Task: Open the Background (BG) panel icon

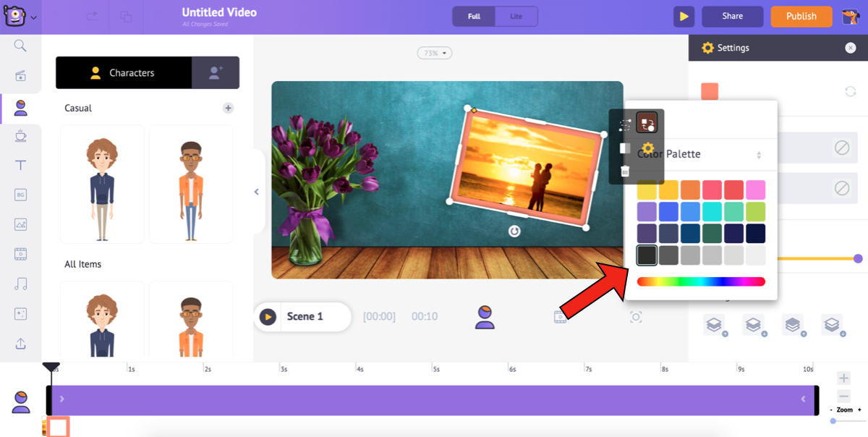Action: click(20, 195)
